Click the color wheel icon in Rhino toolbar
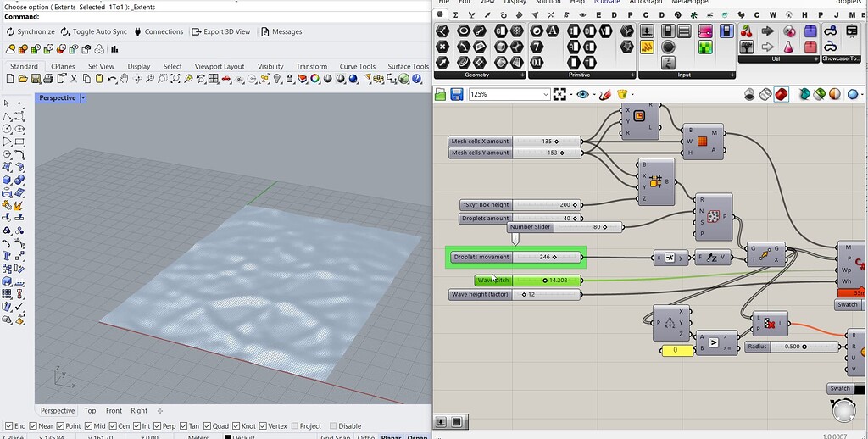Viewport: 868px width, 439px height. coord(315,79)
